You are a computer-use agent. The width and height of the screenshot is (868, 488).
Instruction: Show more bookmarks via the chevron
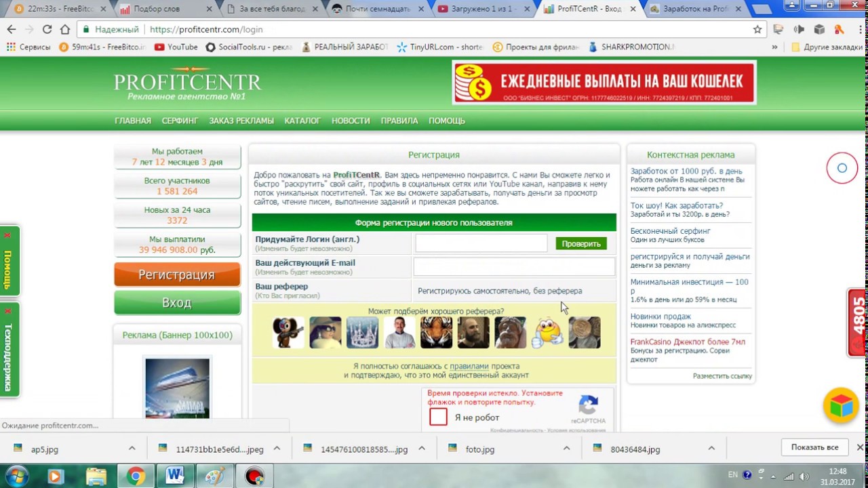[x=774, y=47]
